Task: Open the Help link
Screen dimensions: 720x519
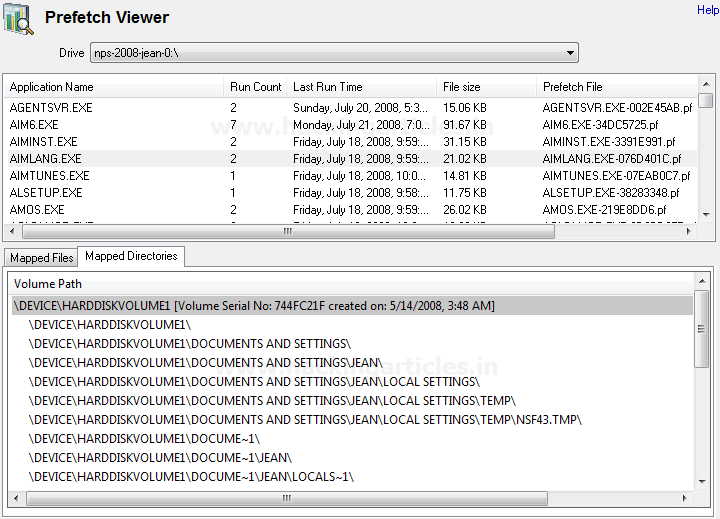Action: coord(707,10)
